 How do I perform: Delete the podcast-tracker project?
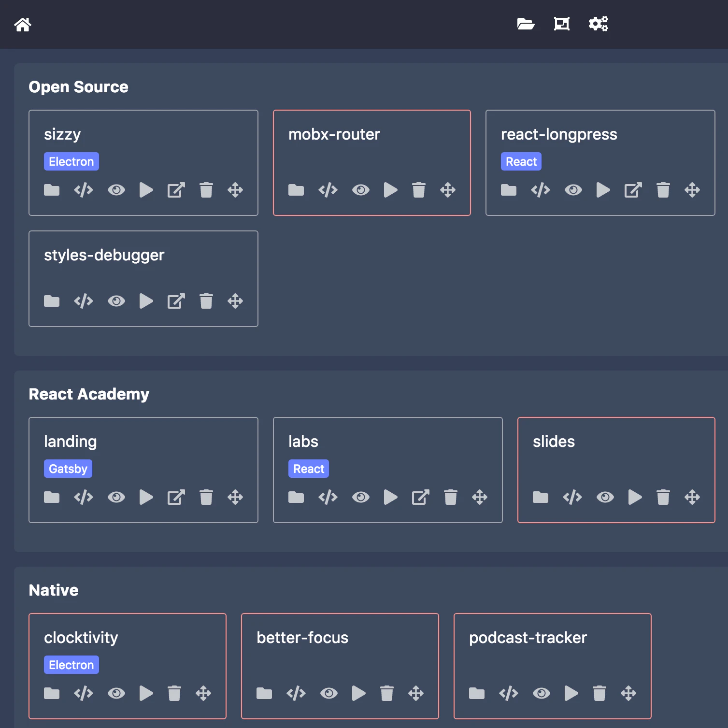(600, 693)
